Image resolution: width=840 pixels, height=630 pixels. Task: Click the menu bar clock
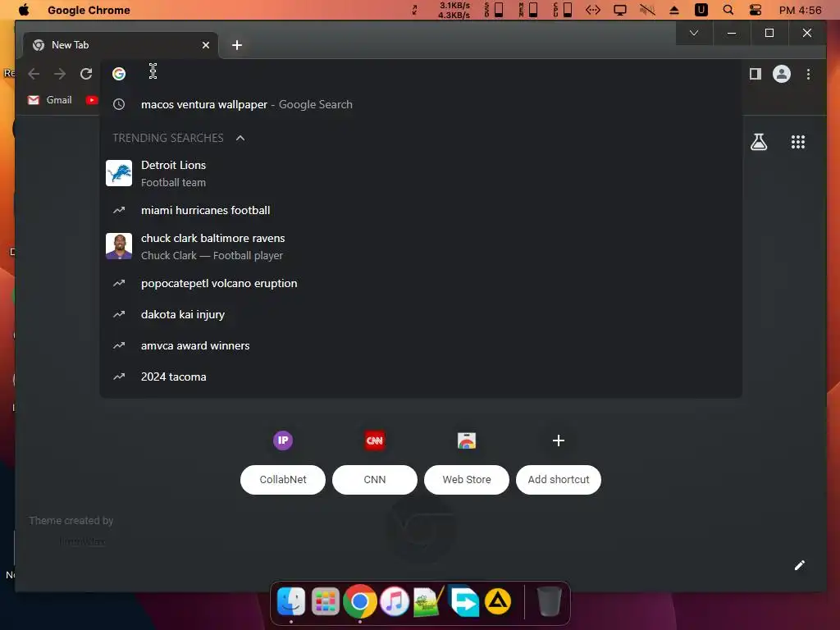point(801,10)
